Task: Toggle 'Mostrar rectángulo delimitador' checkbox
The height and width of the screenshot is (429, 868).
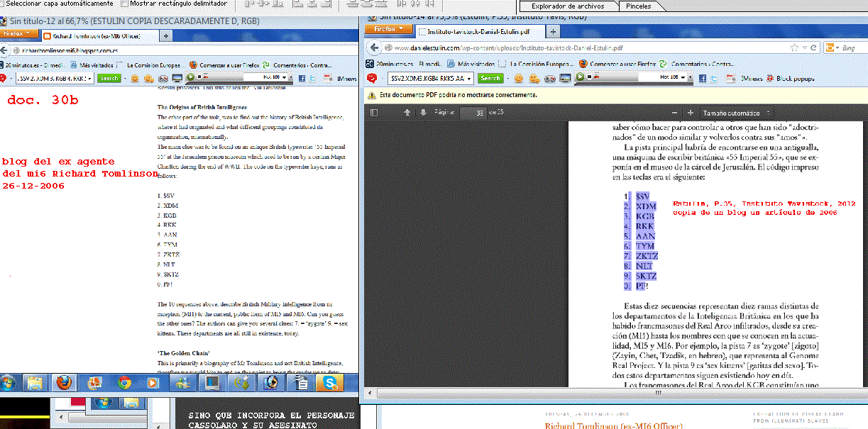Action: coord(123,4)
